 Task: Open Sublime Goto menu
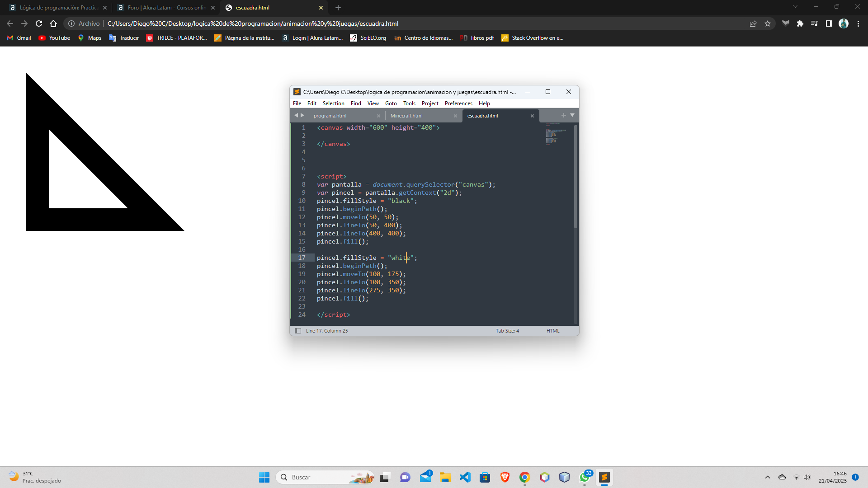coord(391,103)
